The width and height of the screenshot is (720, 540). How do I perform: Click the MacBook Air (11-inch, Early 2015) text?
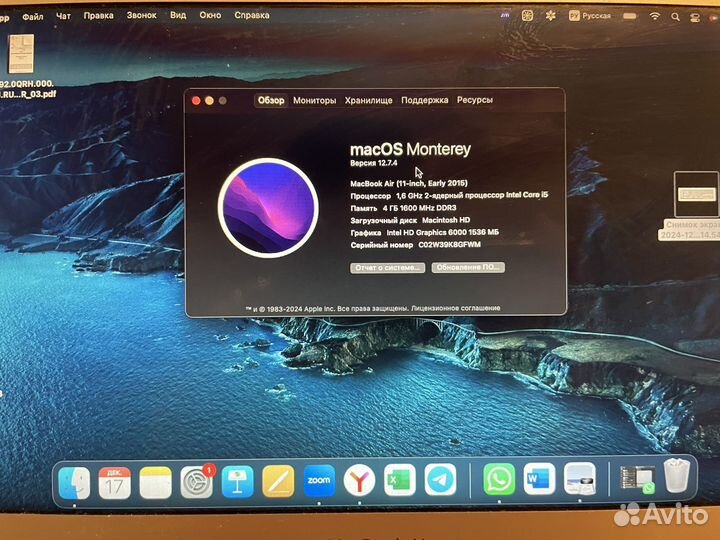click(409, 183)
